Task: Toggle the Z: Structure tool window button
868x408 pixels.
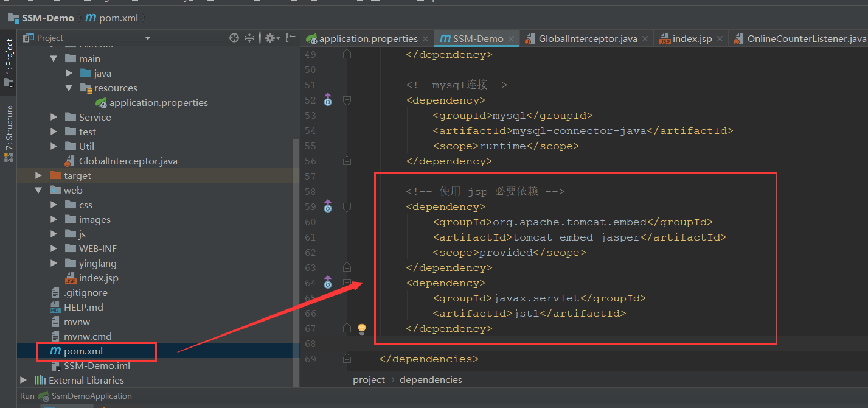Action: [x=9, y=132]
